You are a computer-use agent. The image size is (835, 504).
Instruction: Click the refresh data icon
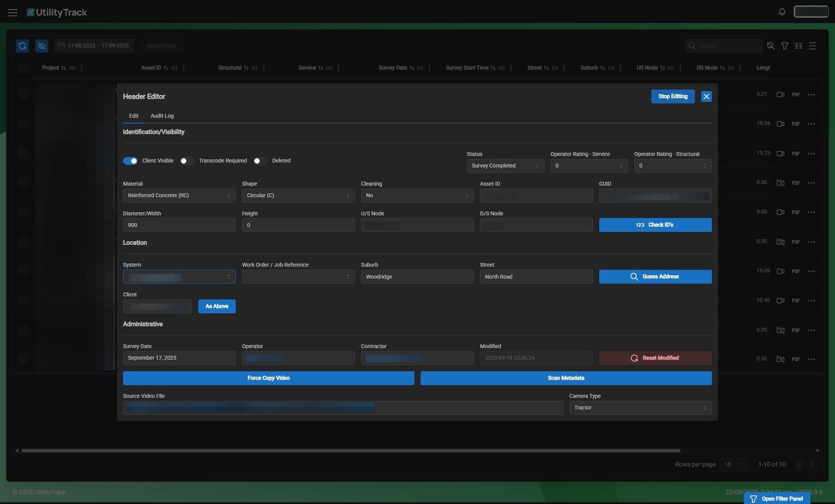pyautogui.click(x=22, y=46)
